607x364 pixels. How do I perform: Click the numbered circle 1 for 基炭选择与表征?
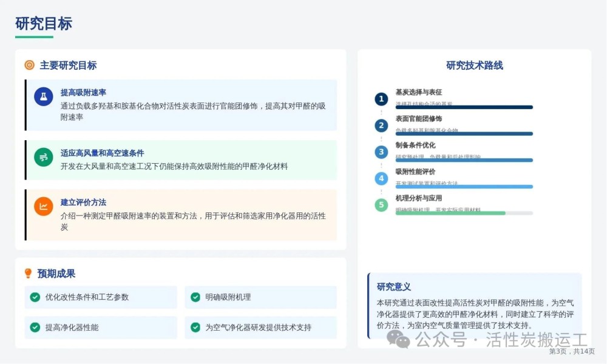coord(381,99)
